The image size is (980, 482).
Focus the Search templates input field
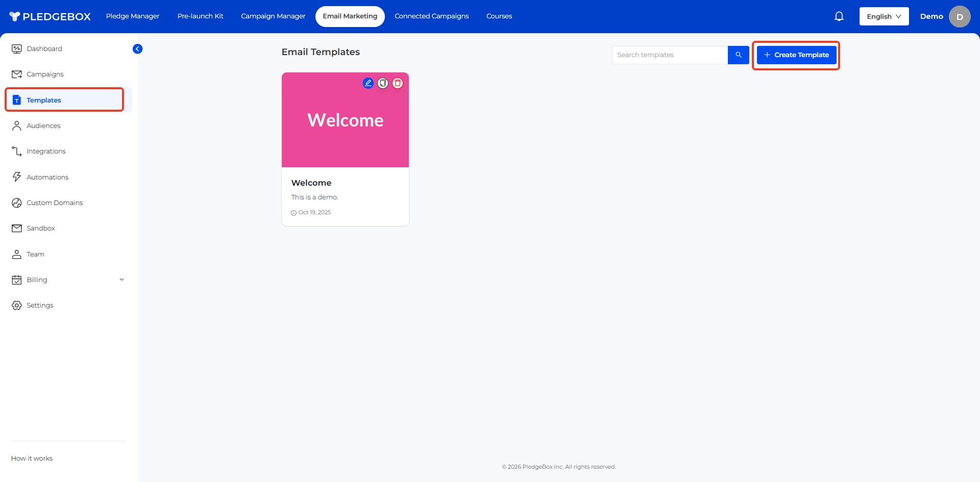(669, 55)
